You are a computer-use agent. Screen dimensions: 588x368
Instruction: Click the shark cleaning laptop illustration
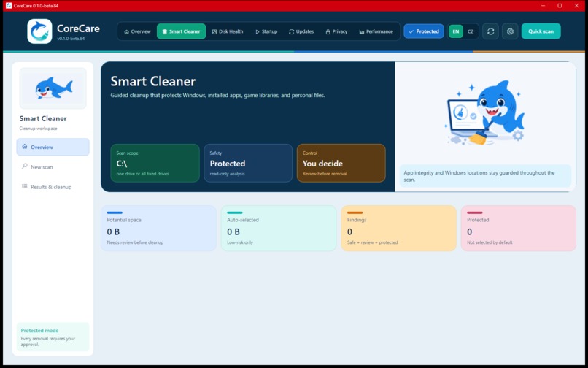[484, 113]
